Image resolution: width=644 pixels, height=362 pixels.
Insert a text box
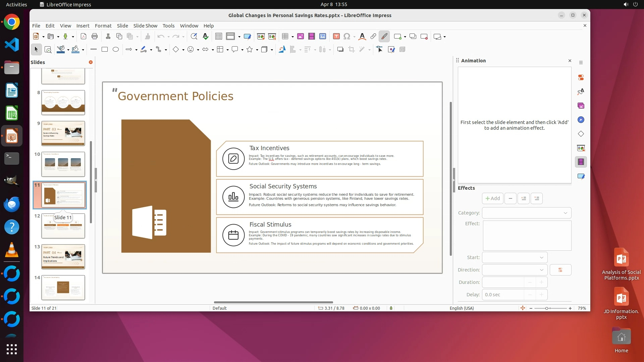336,37
